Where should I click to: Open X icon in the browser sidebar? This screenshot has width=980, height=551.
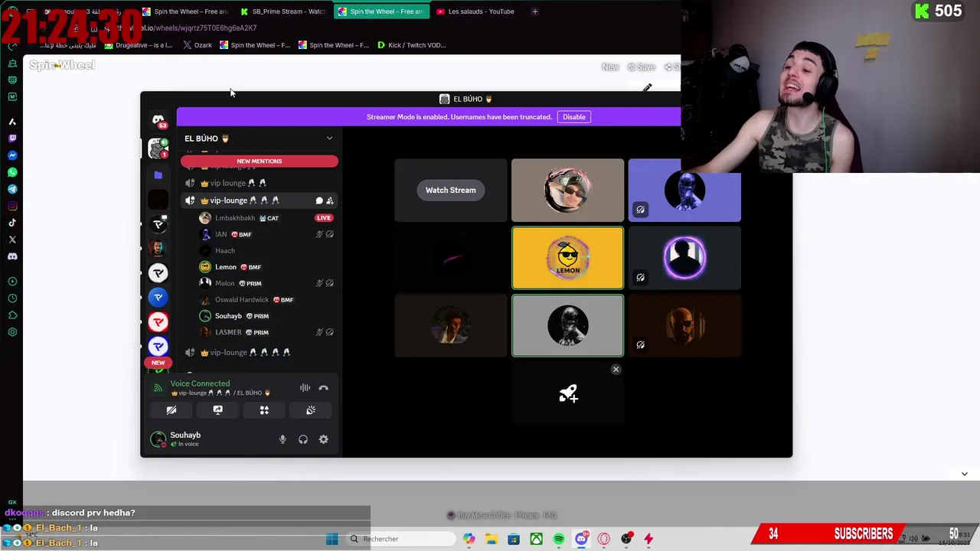12,240
